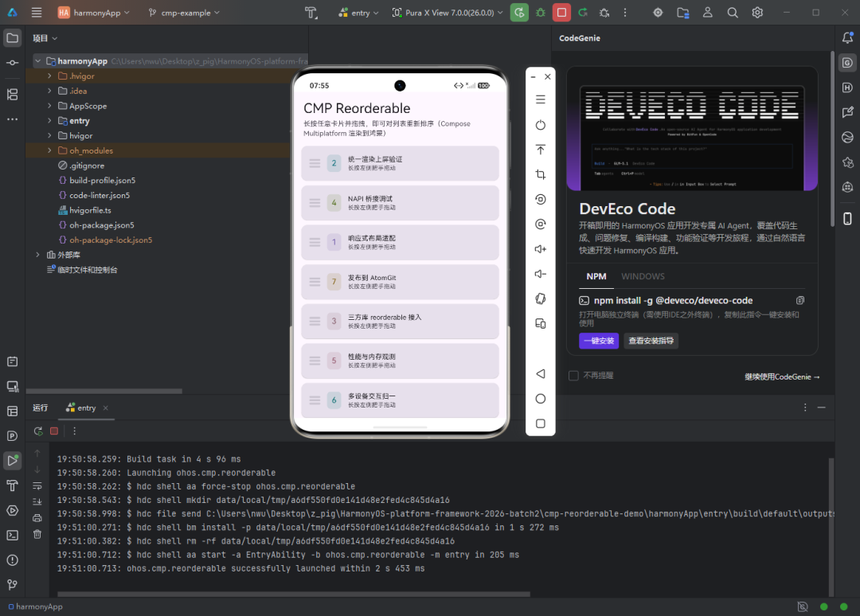Image resolution: width=860 pixels, height=616 pixels.
Task: Open the account profile icon
Action: [708, 12]
